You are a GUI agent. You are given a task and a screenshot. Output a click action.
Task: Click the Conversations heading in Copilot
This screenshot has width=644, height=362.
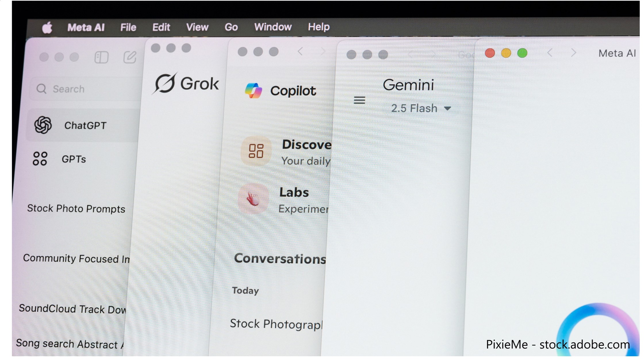click(x=280, y=259)
